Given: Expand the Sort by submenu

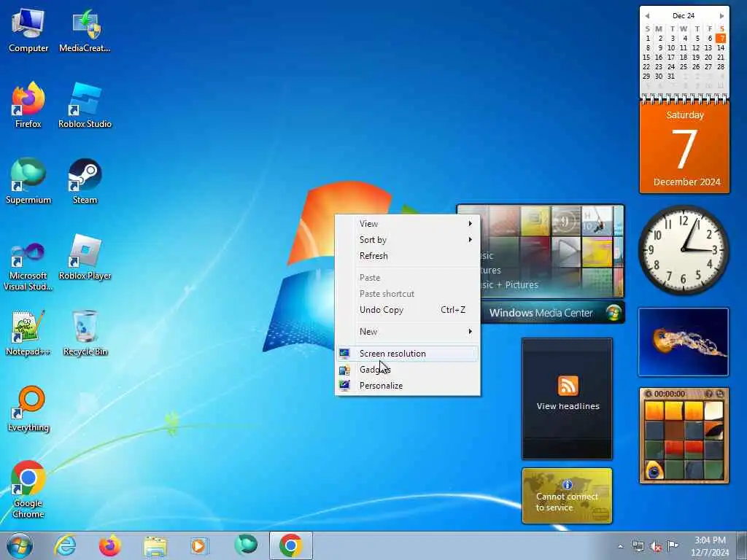Looking at the screenshot, I should click(x=407, y=240).
